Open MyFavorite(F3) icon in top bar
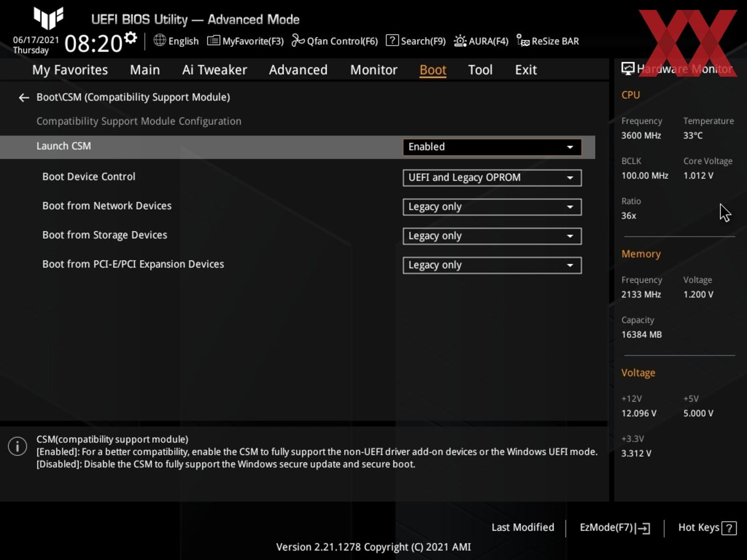The width and height of the screenshot is (747, 560). click(x=213, y=41)
